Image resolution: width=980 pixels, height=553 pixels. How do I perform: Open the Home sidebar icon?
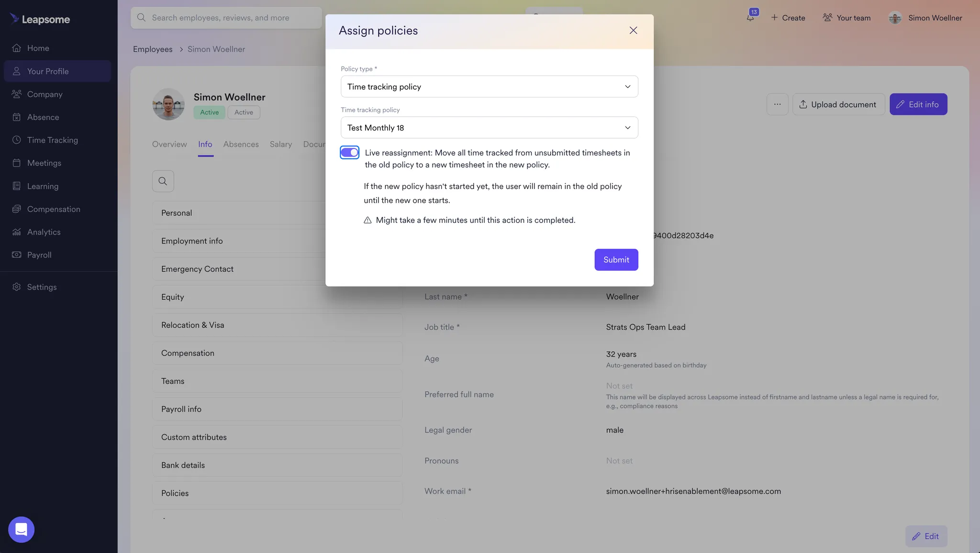click(x=38, y=48)
